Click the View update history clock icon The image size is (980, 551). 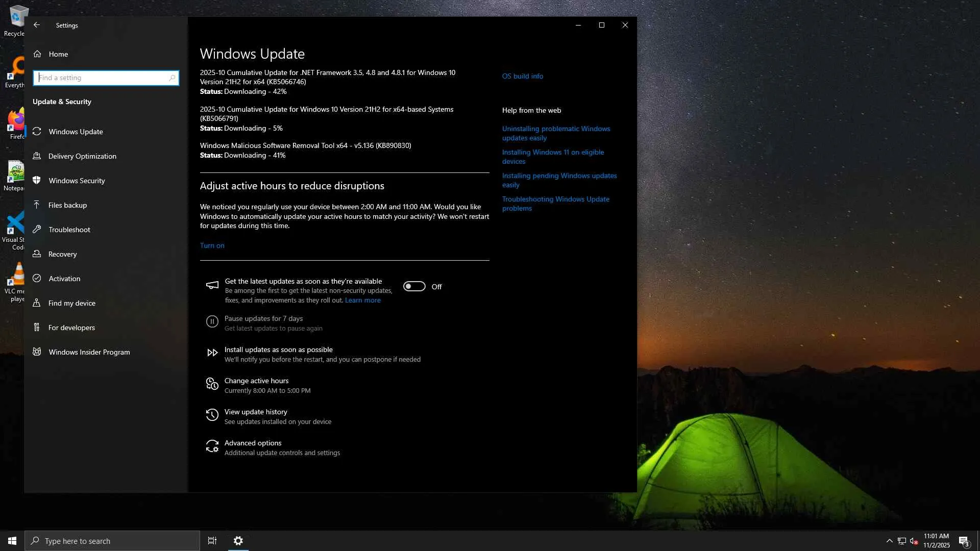pos(212,416)
